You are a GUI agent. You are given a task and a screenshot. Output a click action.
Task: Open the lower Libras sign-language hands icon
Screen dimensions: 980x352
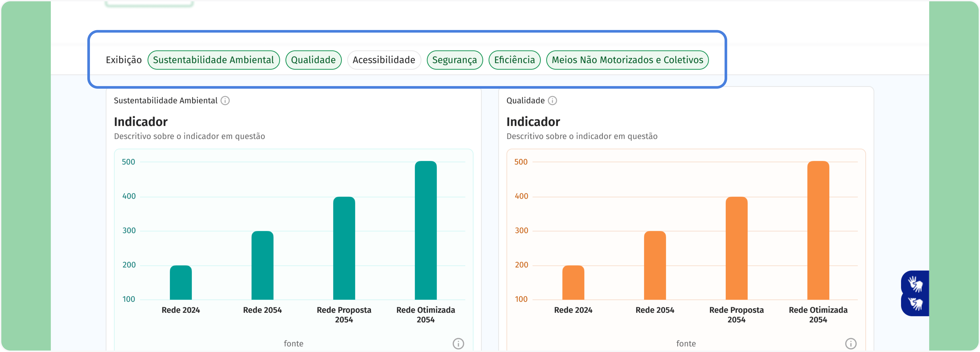pos(915,304)
